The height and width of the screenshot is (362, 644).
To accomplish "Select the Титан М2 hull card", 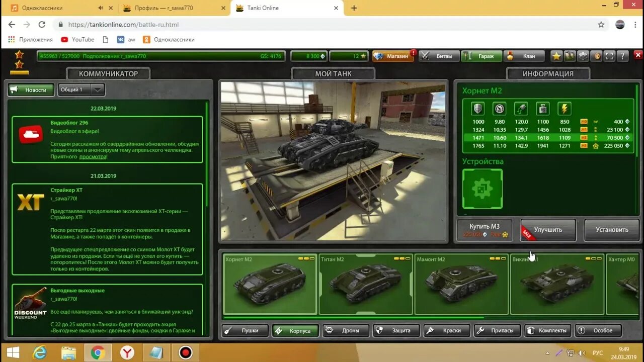I will click(366, 284).
